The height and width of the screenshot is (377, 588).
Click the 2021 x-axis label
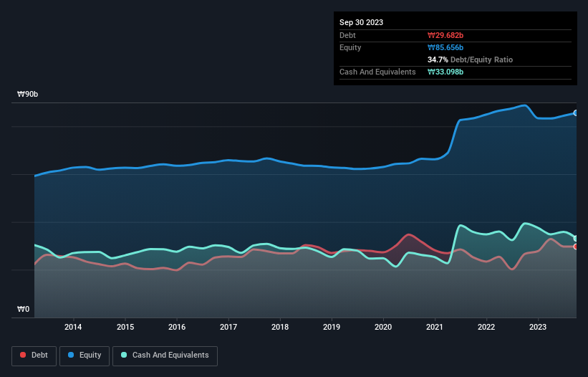tap(435, 327)
